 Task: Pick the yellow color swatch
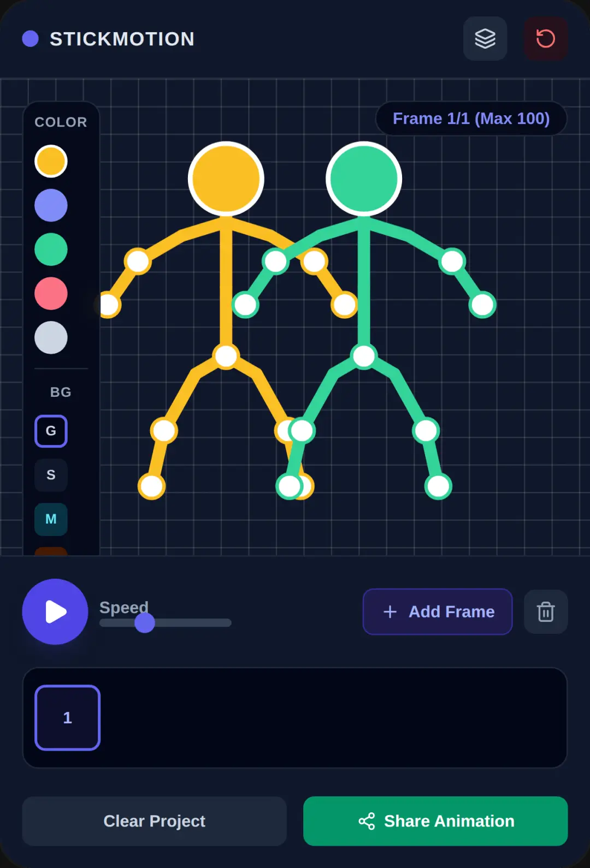pos(51,162)
